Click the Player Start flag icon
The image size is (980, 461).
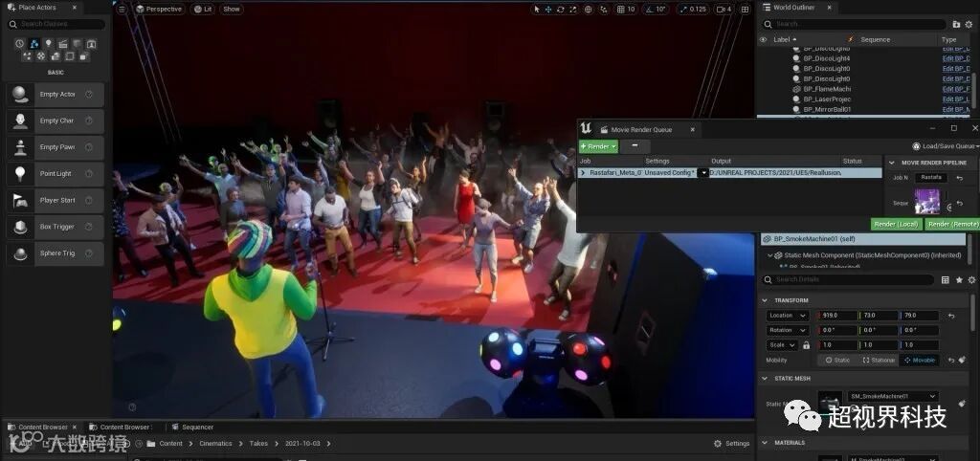(x=21, y=201)
